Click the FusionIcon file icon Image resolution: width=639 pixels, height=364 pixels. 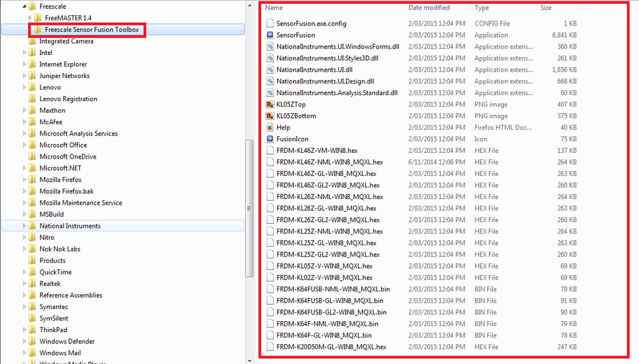coord(270,139)
